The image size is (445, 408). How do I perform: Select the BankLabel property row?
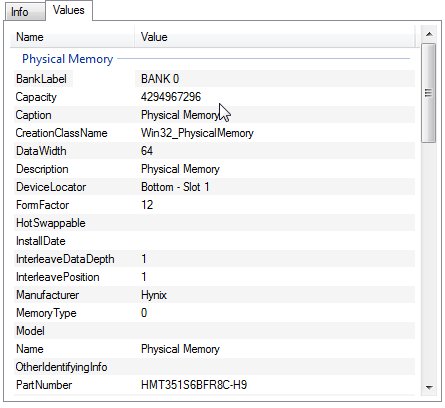click(x=214, y=79)
